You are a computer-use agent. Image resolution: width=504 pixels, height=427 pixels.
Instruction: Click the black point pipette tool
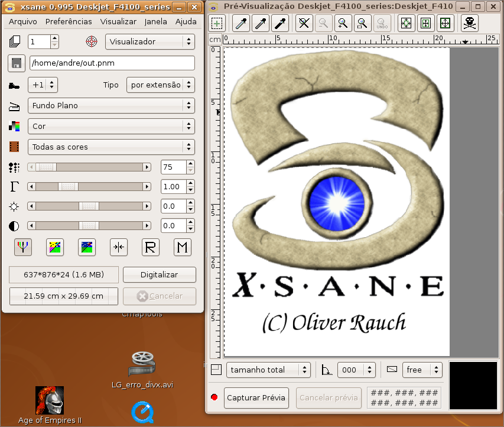point(281,24)
